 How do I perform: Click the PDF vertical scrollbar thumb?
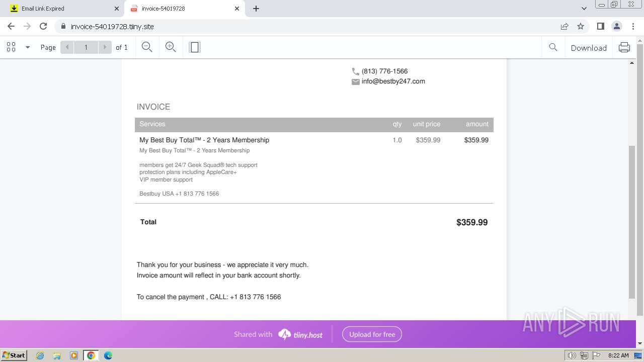coord(632,222)
